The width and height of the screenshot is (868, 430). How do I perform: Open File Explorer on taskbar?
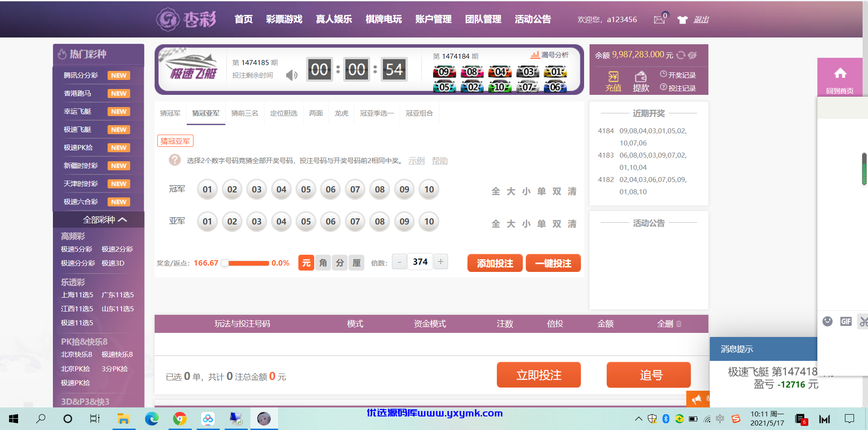123,419
